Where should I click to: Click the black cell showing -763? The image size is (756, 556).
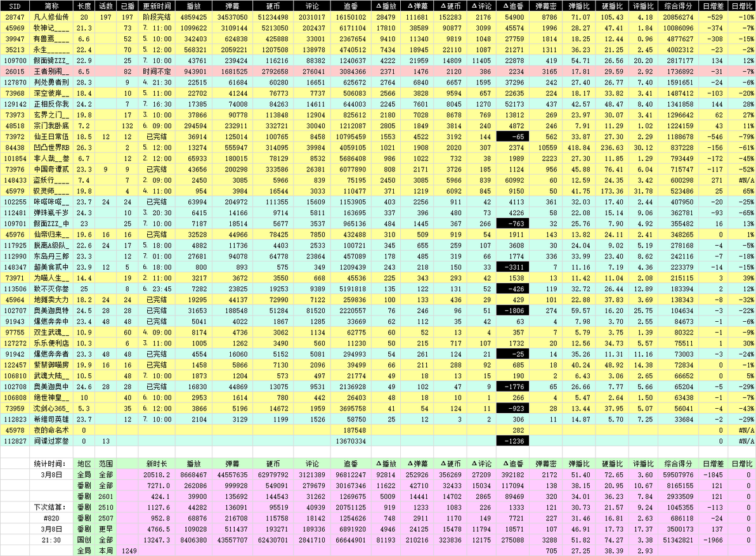[x=513, y=223]
